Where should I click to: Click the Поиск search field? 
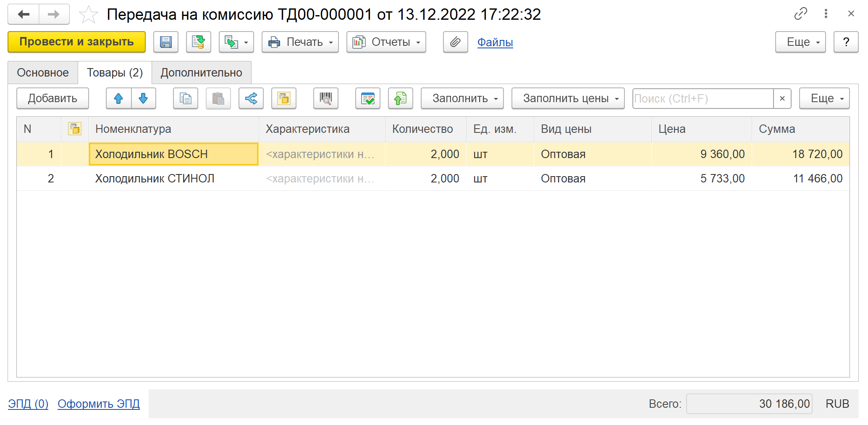tap(702, 98)
